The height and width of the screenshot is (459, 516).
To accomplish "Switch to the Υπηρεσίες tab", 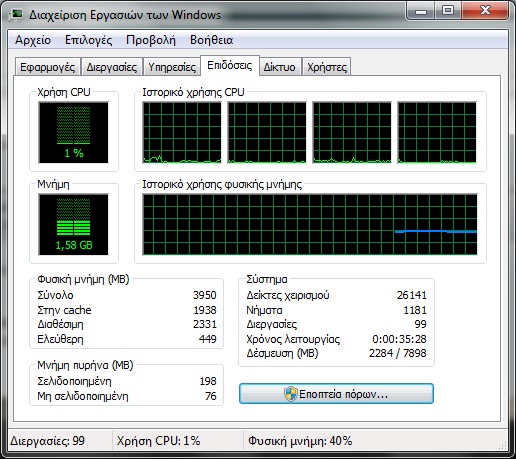I will point(172,67).
